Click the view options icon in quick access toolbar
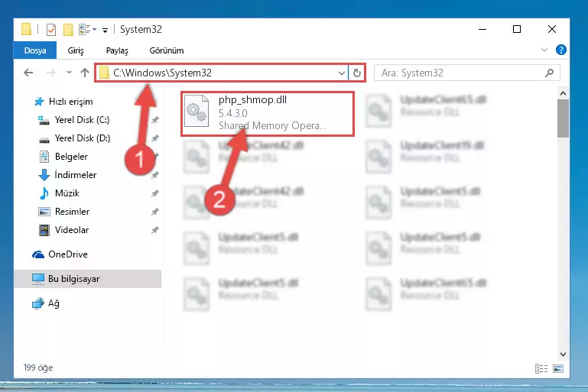The height and width of the screenshot is (392, 588). (85, 29)
